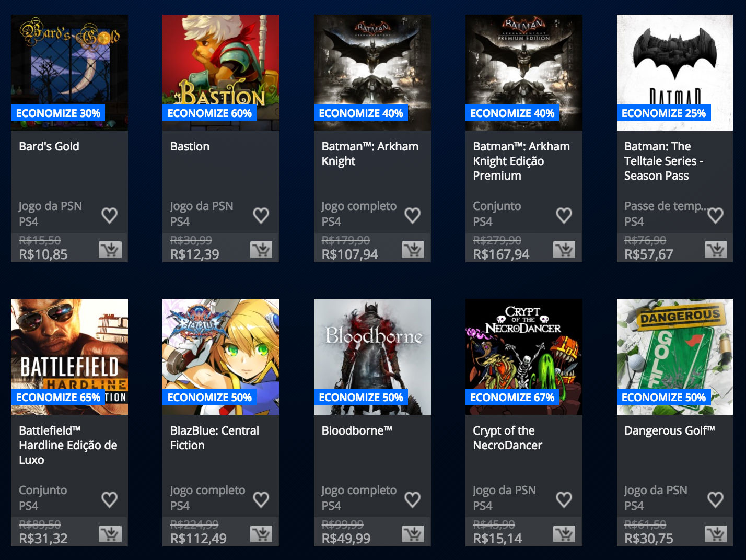This screenshot has height=560, width=746.
Task: Click the R$15,14 NecroDancer price
Action: pos(497,539)
